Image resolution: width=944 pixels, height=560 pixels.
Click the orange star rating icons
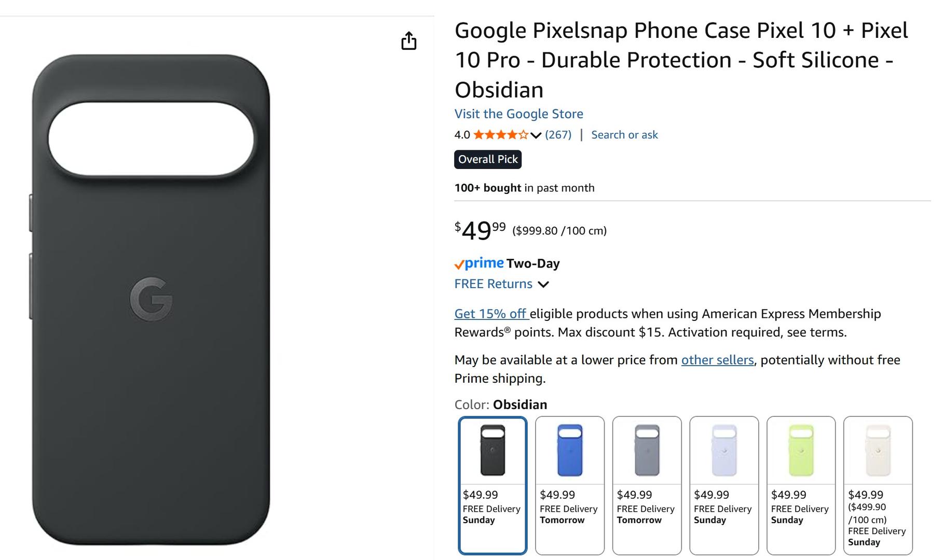[500, 135]
